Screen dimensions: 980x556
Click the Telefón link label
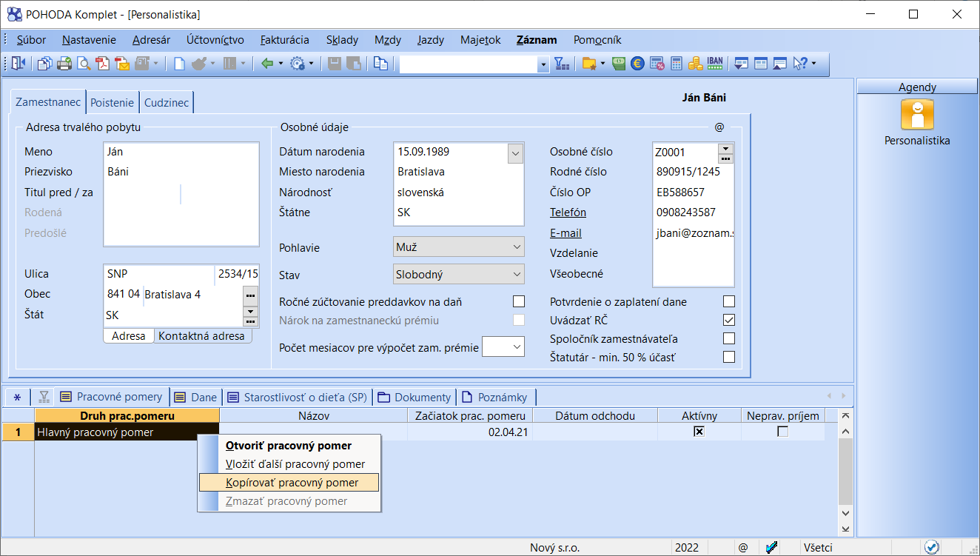pos(568,212)
